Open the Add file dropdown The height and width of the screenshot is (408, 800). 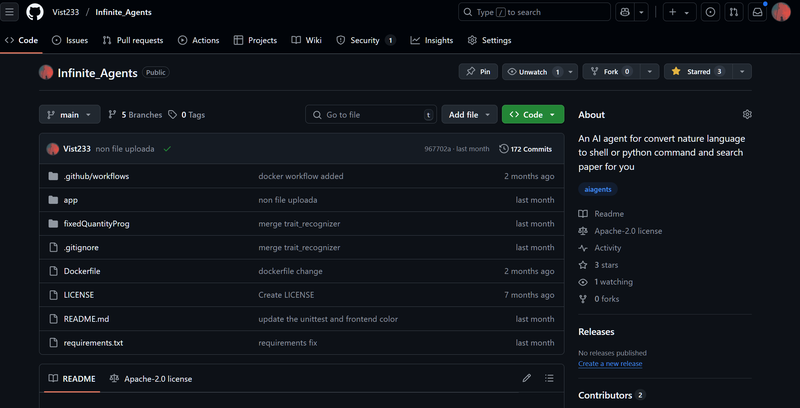coord(469,115)
